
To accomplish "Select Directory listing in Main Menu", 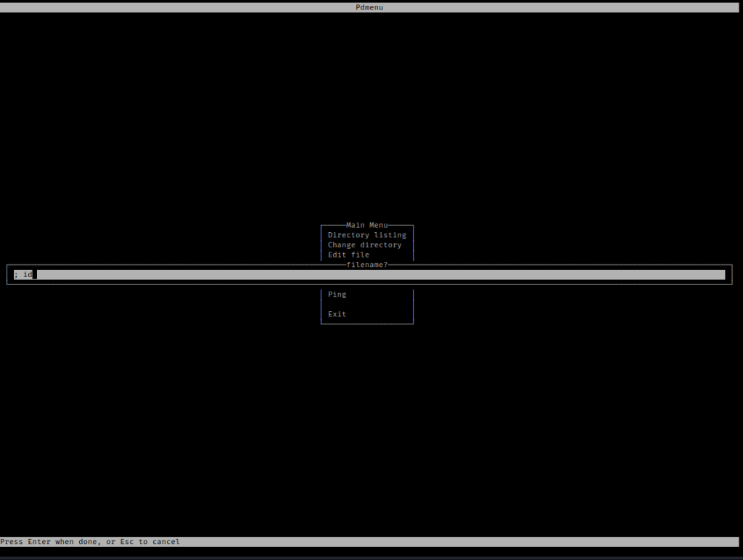I will point(366,235).
